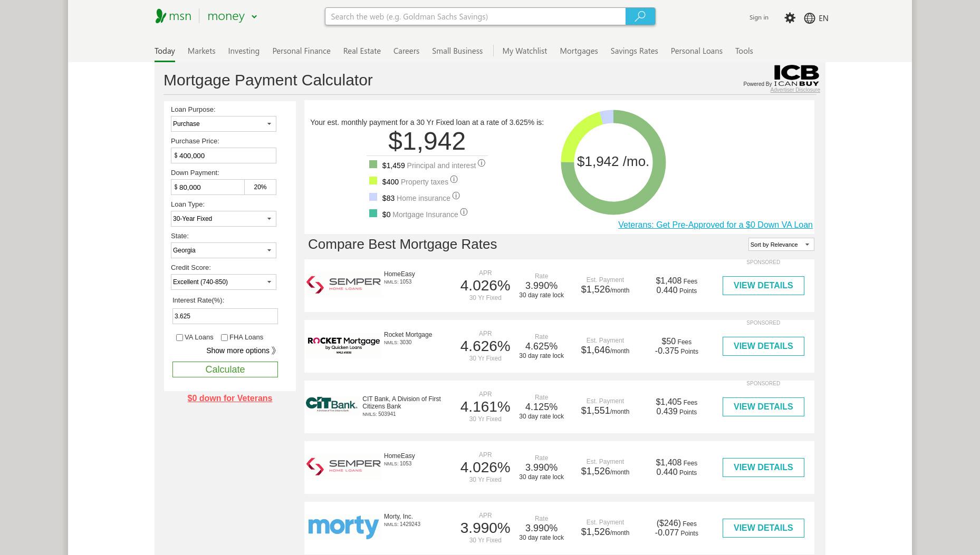Click the donut payment chart

(613, 162)
